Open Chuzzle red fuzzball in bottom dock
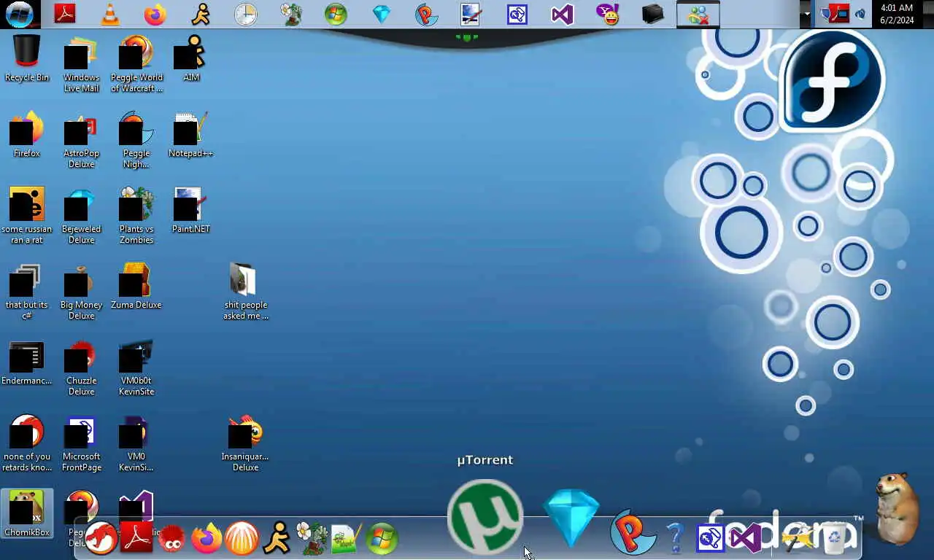This screenshot has height=560, width=934. [171, 538]
